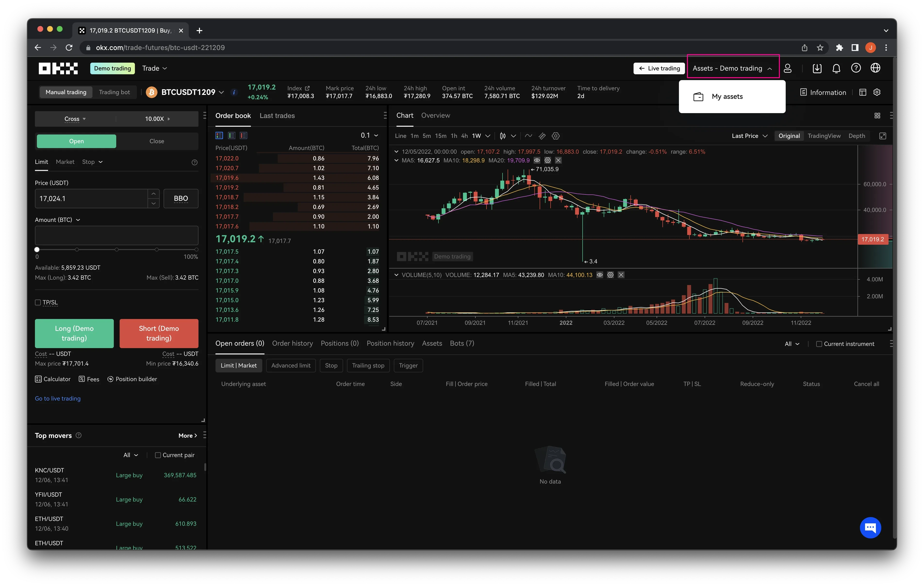Screen dimensions: 924x586
Task: Click the Long Demo trading buy button
Action: click(x=74, y=333)
